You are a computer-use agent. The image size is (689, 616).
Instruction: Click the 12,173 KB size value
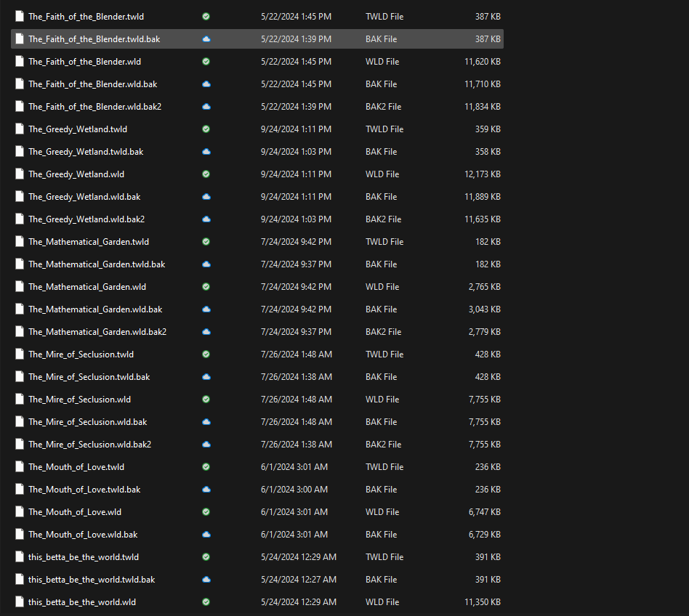click(x=483, y=174)
